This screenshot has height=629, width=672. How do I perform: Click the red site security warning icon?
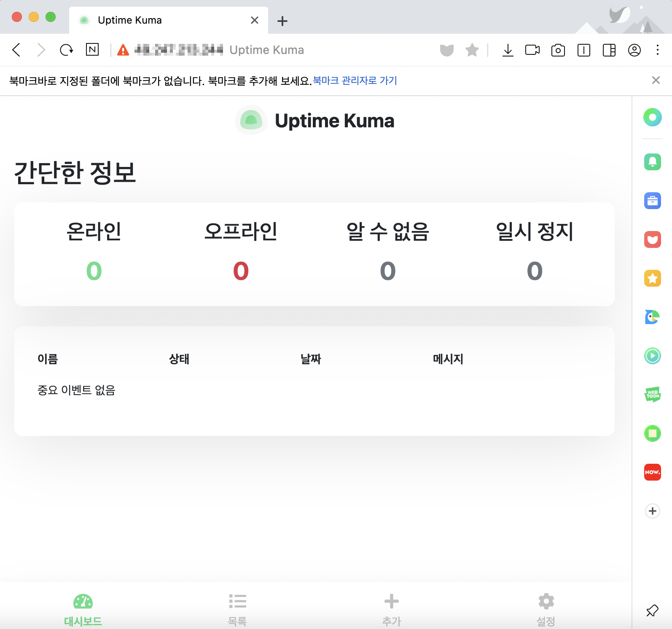(x=123, y=50)
